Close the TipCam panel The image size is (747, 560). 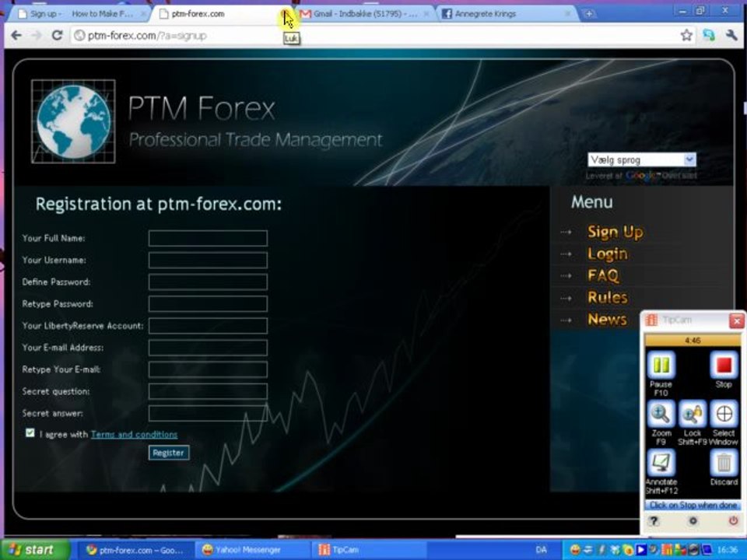coord(737,321)
